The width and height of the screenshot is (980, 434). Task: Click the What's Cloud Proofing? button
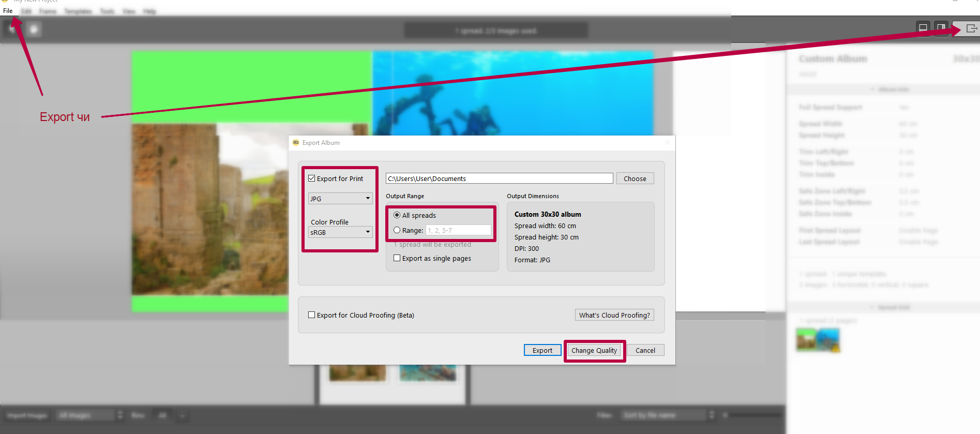(614, 315)
